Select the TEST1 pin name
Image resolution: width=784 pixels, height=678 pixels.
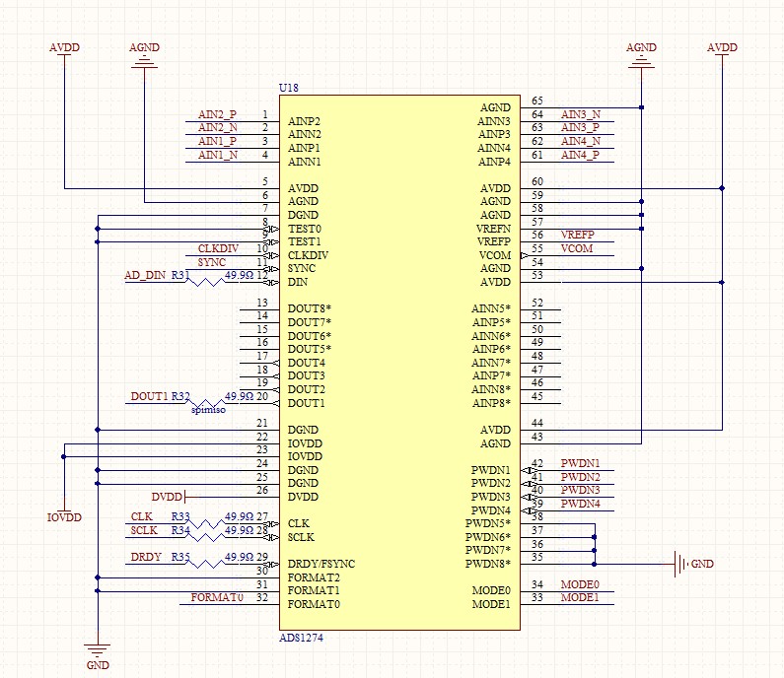[x=304, y=241]
